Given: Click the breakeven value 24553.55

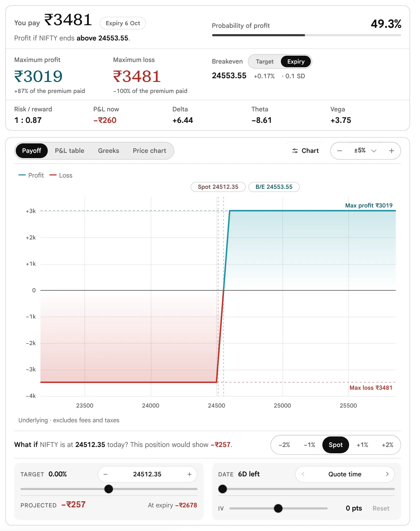Looking at the screenshot, I should click(x=229, y=76).
